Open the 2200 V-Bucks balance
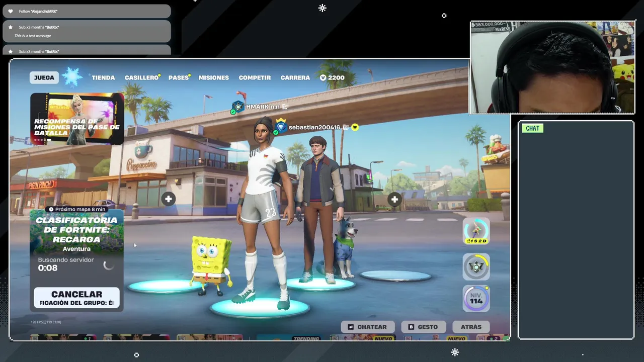Screen dimensions: 644x362 pos(332,77)
